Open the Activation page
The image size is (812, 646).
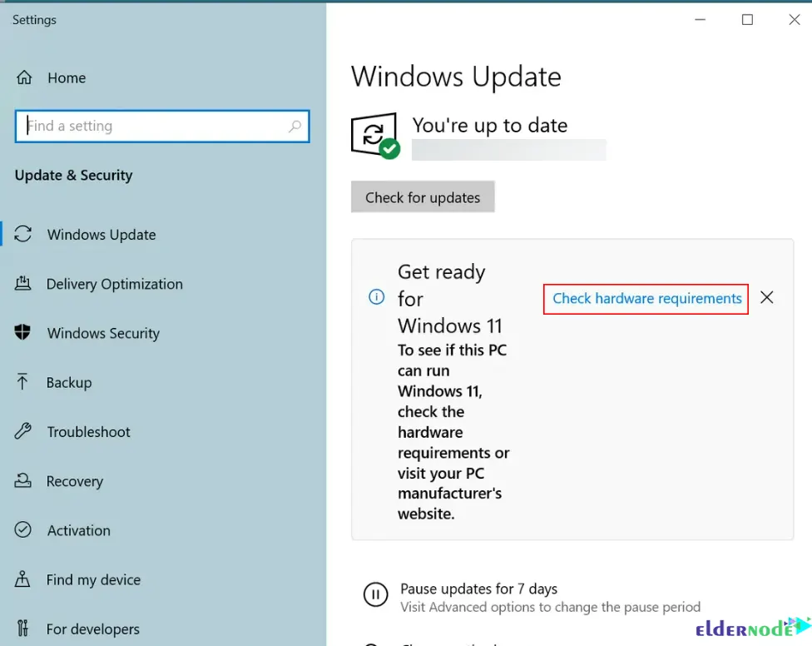coord(79,530)
